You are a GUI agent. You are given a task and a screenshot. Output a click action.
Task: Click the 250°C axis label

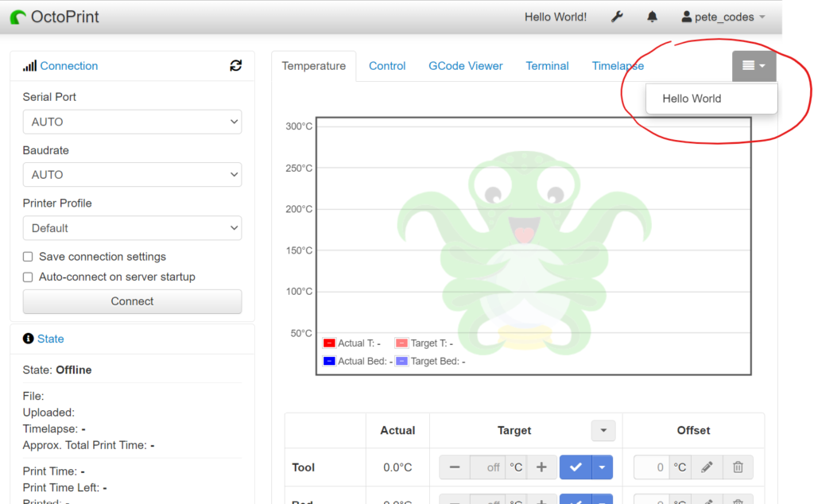(x=299, y=169)
